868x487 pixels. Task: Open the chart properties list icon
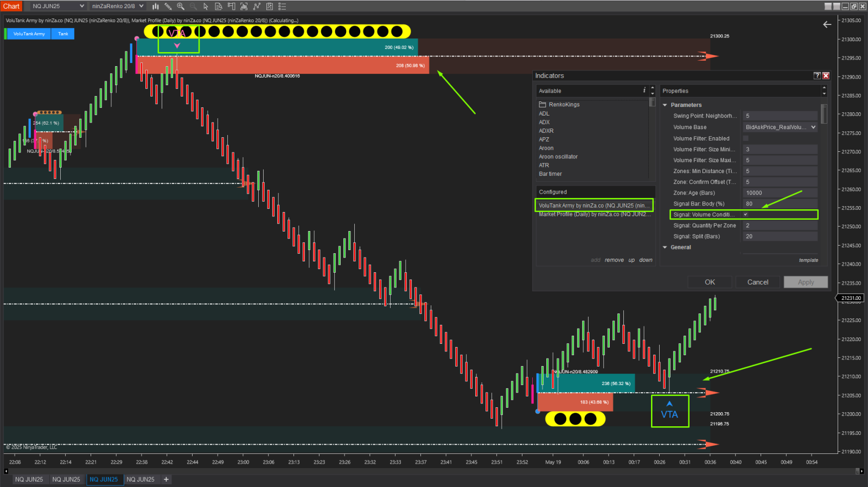pyautogui.click(x=282, y=7)
